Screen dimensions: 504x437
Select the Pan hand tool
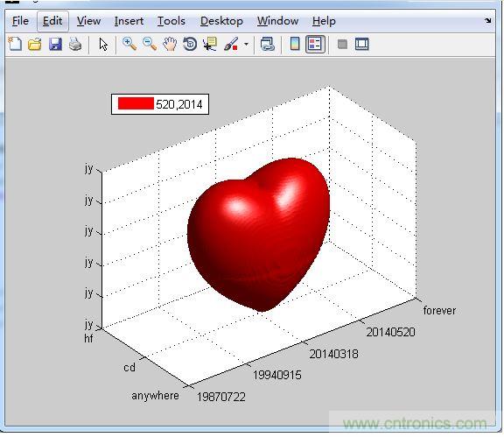point(170,44)
